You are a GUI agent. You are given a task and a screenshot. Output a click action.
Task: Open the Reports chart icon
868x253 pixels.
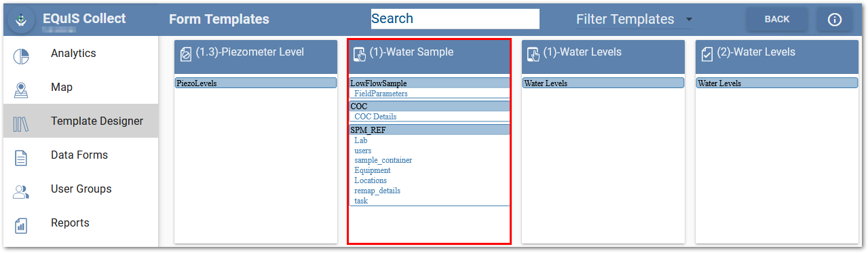point(21,226)
